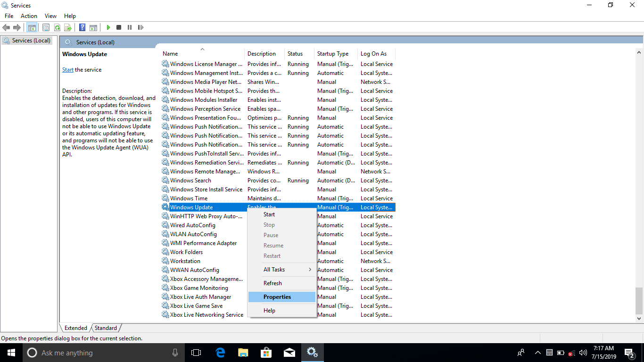Toggle Show/Hide Console Tree toolbar icon

(32, 27)
